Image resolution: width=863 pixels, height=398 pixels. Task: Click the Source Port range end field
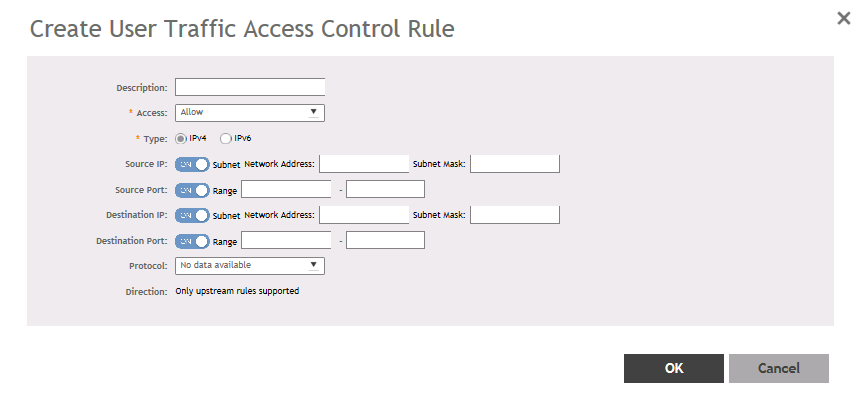click(385, 189)
